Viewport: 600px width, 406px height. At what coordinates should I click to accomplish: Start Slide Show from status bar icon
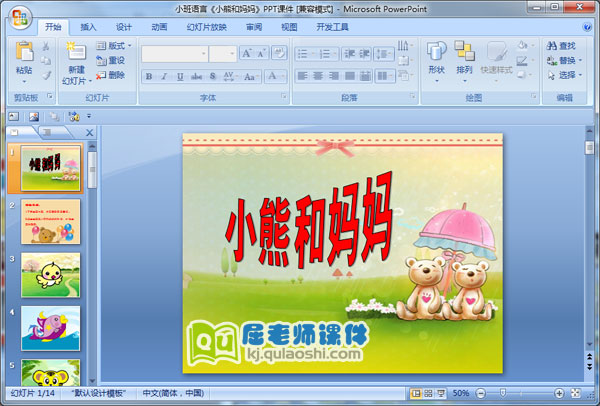[441, 393]
